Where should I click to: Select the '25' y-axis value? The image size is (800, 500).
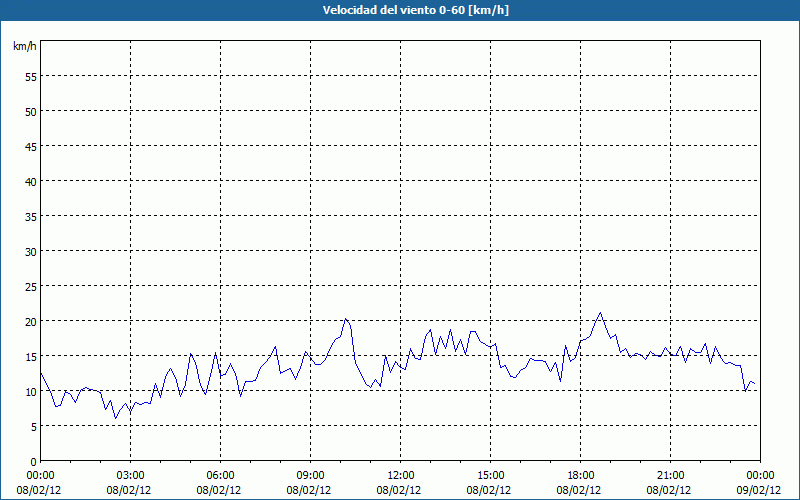[x=31, y=287]
